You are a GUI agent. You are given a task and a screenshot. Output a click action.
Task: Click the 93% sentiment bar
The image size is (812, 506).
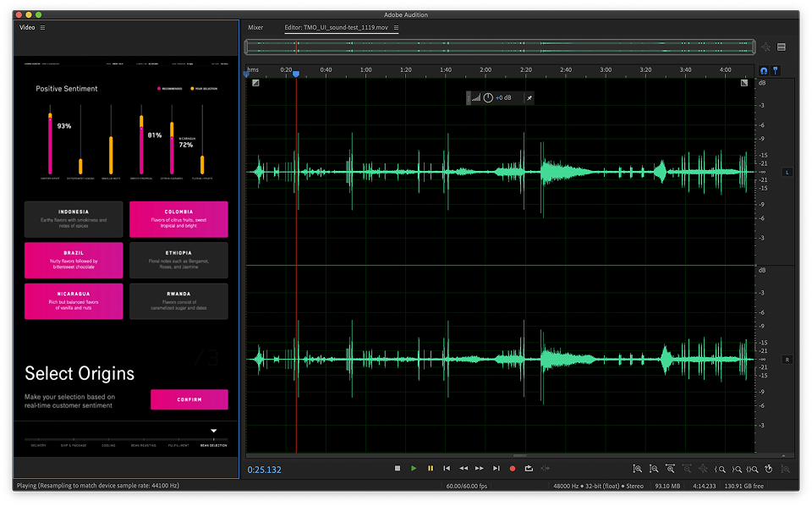tap(50, 144)
